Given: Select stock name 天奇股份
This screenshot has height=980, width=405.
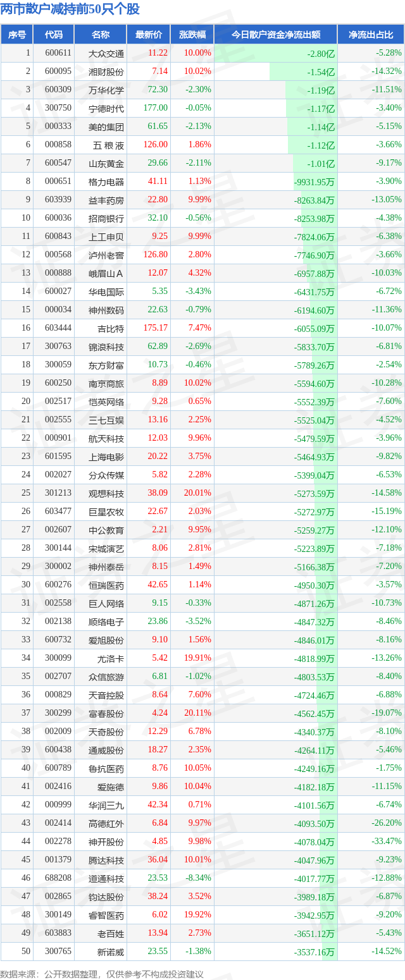Looking at the screenshot, I should (x=106, y=732).
